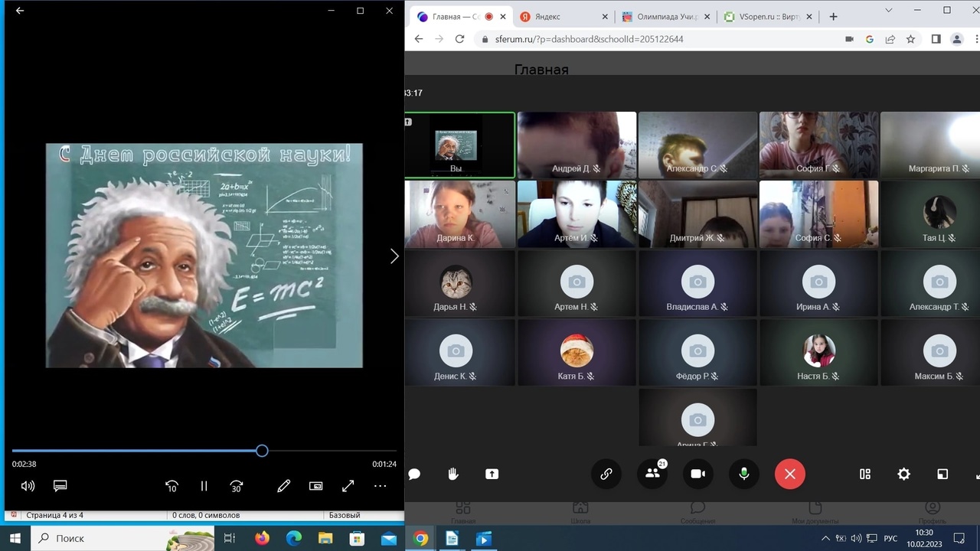This screenshot has height=551, width=980.
Task: Make the video player fullscreen
Action: (348, 486)
